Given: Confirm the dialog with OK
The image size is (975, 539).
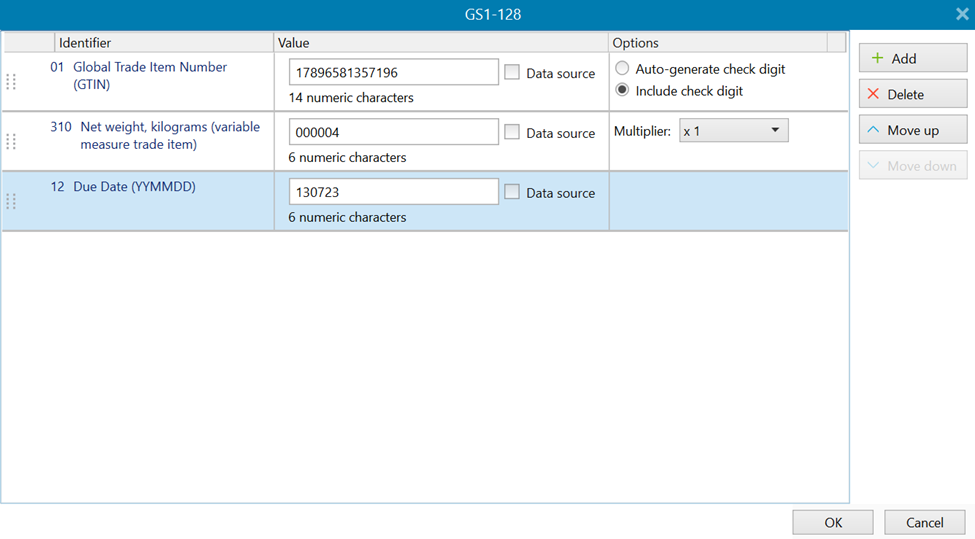Looking at the screenshot, I should tap(833, 522).
